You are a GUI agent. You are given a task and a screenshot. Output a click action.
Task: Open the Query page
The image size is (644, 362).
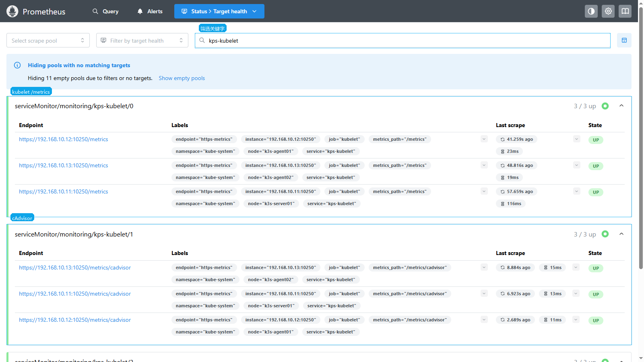click(x=105, y=11)
